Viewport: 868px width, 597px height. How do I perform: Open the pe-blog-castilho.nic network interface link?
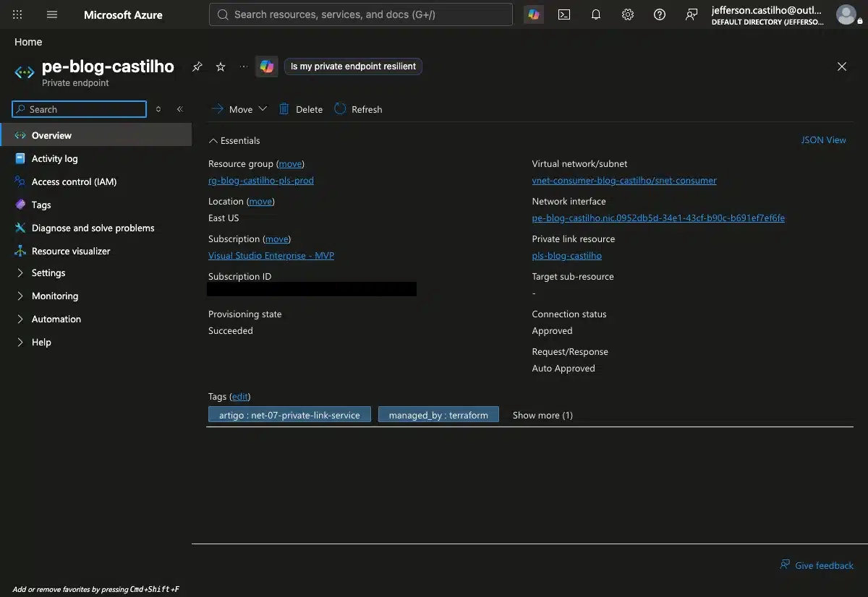658,218
